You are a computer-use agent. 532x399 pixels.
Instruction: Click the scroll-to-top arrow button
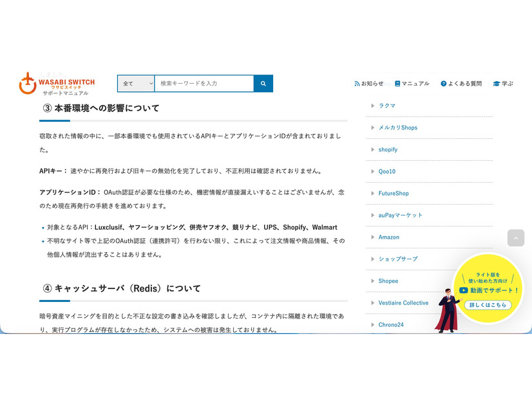coord(516,238)
